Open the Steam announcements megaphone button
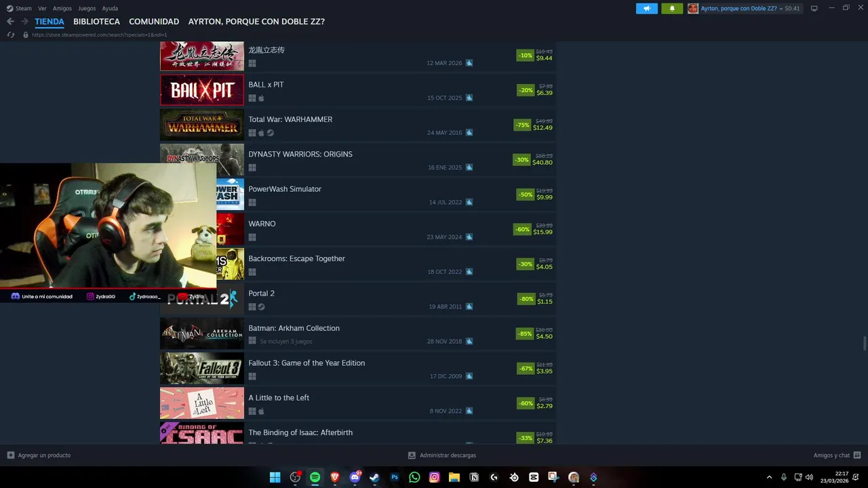The height and width of the screenshot is (488, 868). [x=647, y=8]
